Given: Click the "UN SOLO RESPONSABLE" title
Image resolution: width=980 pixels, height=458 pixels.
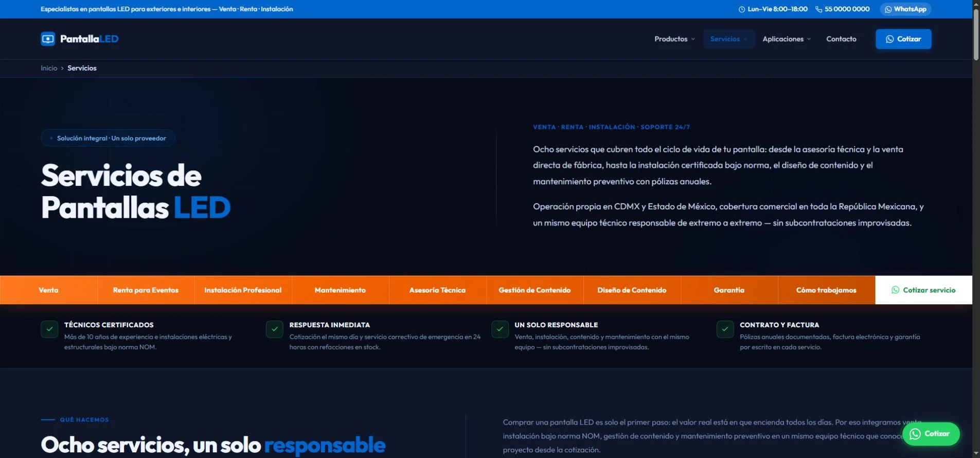Looking at the screenshot, I should click(x=556, y=325).
